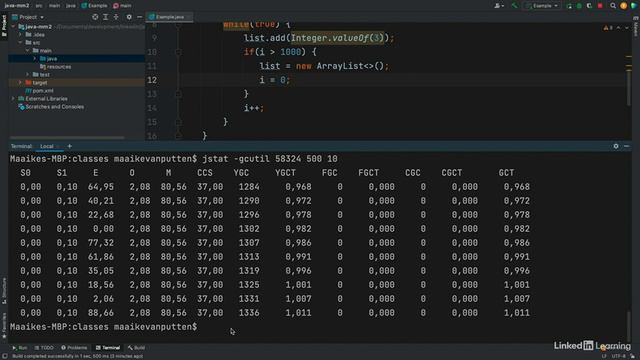Toggle code folding at line 10
Image resolution: width=640 pixels, height=360 pixels.
pos(178,52)
